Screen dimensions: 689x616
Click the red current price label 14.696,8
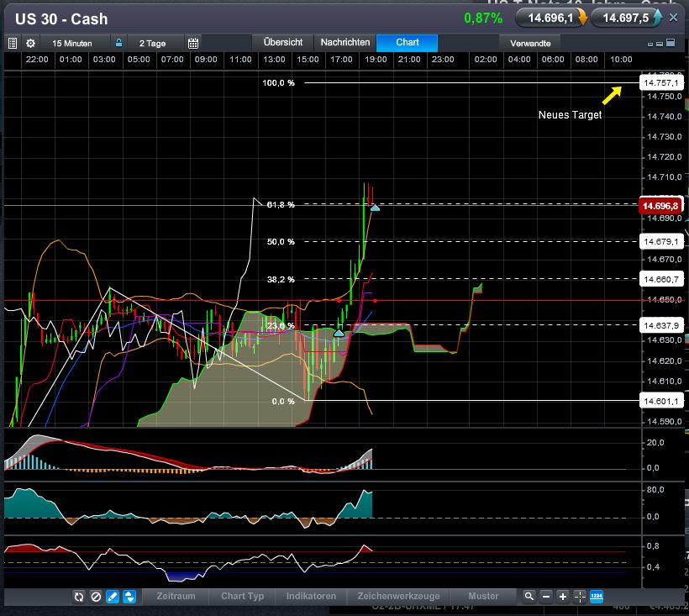[660, 206]
